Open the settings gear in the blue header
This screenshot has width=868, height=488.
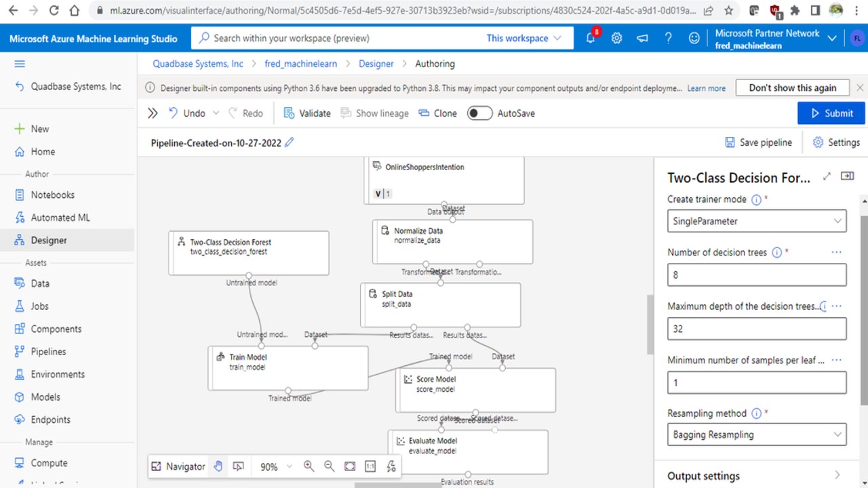(616, 38)
